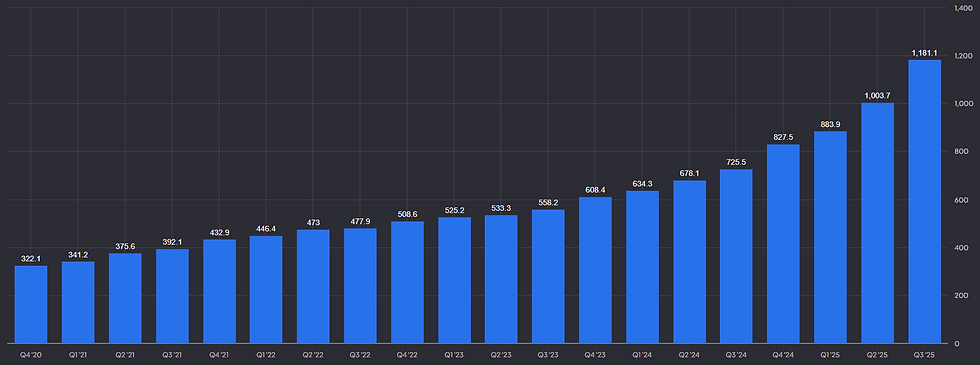The image size is (980, 365).
Task: Select the Q2 '23 bar
Action: pos(501,279)
